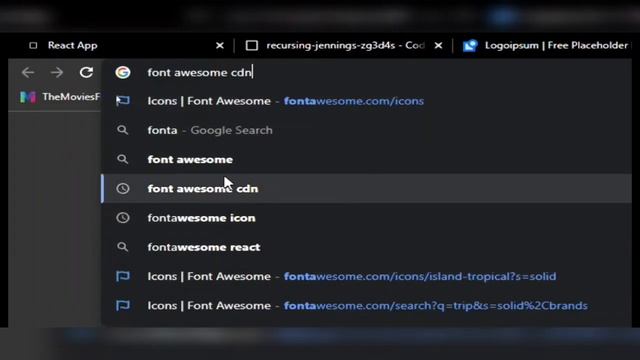This screenshot has width=640, height=360.
Task: Click the flag icon of island-tropical suggestion
Action: [122, 276]
